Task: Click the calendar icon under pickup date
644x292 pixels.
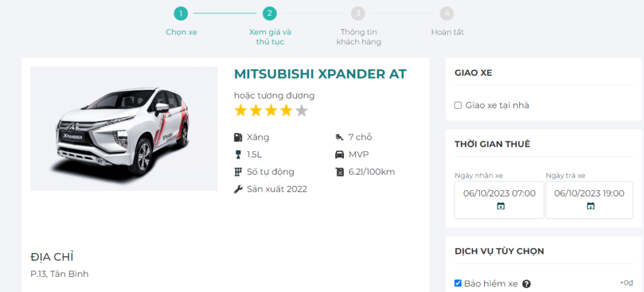Action: [x=501, y=206]
